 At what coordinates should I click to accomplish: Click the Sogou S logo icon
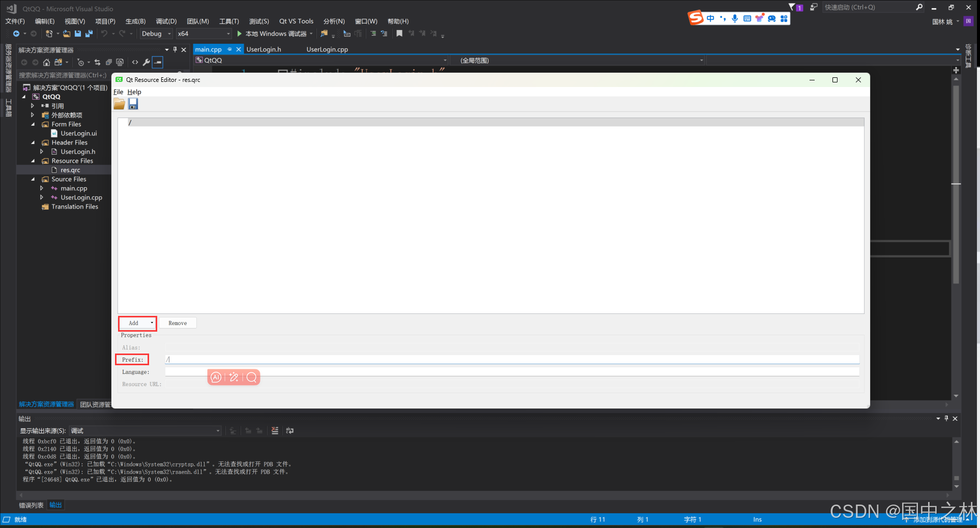click(696, 18)
